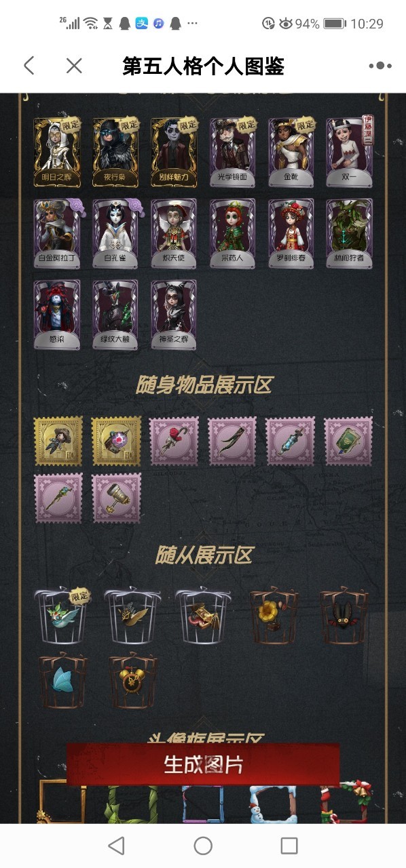
Task: Close the page with X icon
Action: [x=74, y=66]
